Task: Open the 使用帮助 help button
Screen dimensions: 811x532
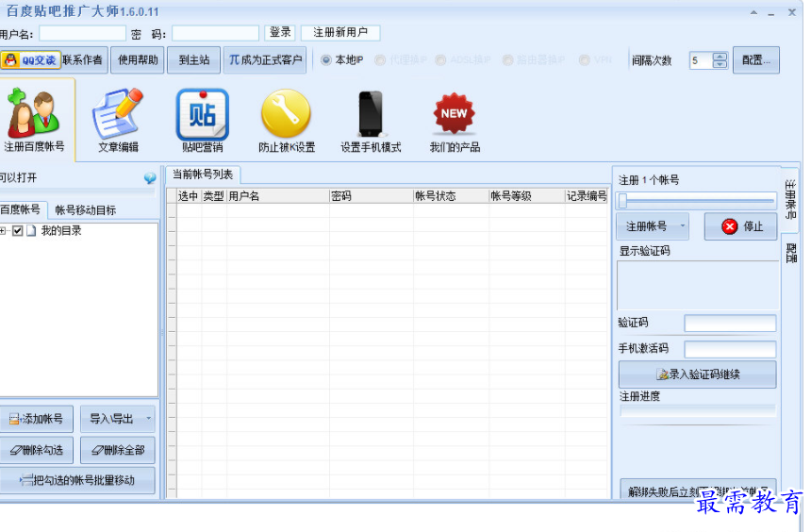Action: [138, 60]
